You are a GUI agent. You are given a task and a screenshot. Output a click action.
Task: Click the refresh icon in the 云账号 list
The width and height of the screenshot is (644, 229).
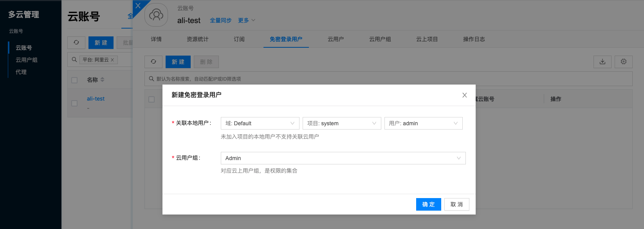[76, 43]
